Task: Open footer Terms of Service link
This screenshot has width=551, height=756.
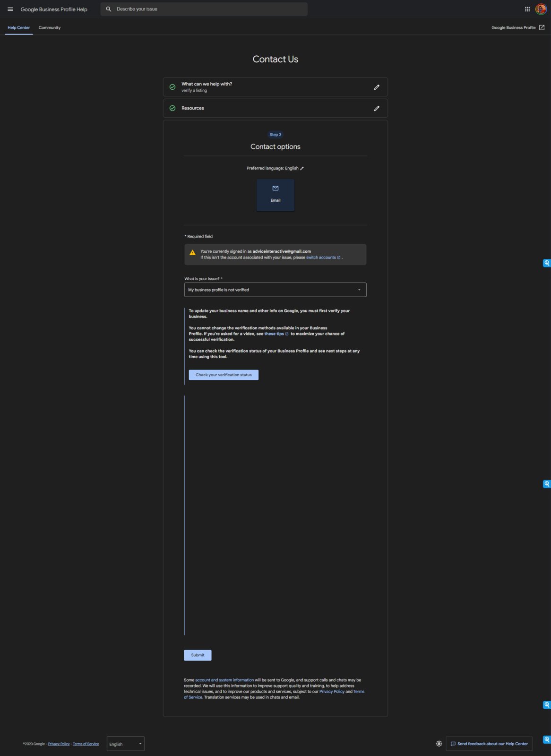Action: (86, 744)
